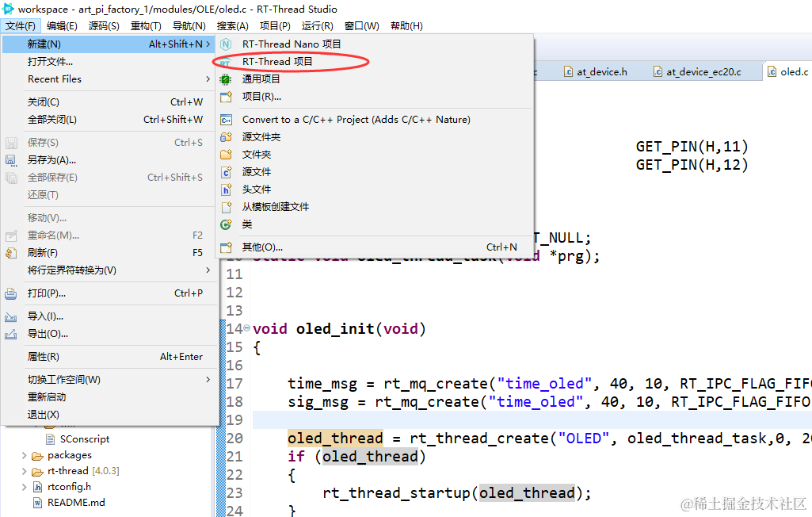Click the 导出(O)... export icon
The height and width of the screenshot is (517, 812).
point(11,334)
